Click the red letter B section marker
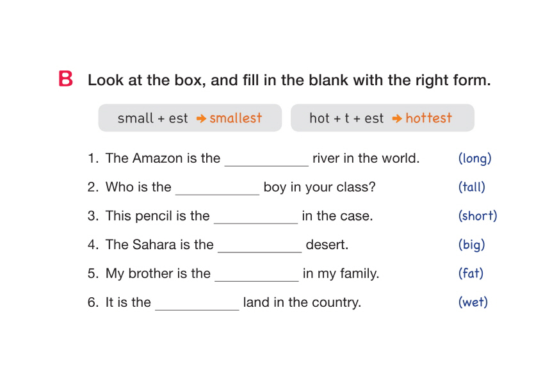Screen dimensions: 559x392 point(65,79)
